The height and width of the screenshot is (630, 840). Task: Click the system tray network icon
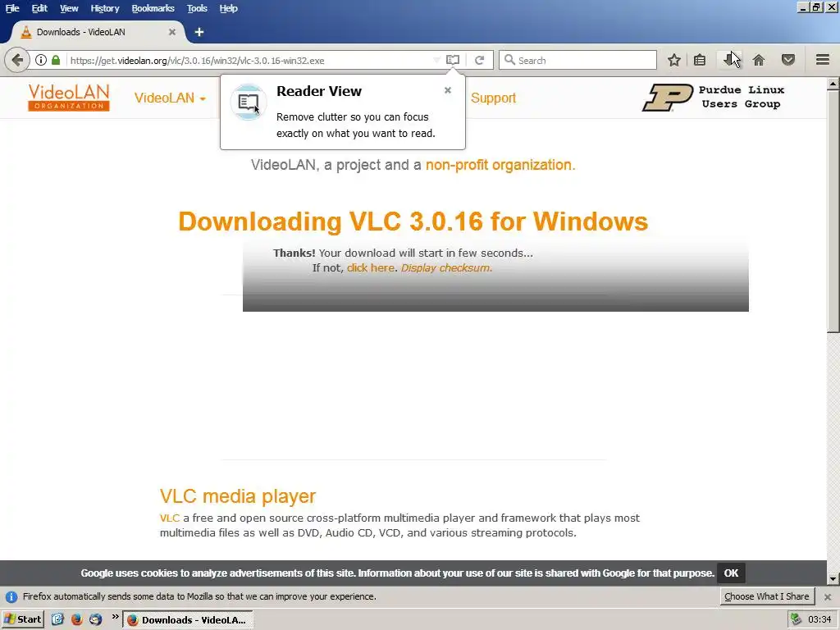click(x=796, y=619)
